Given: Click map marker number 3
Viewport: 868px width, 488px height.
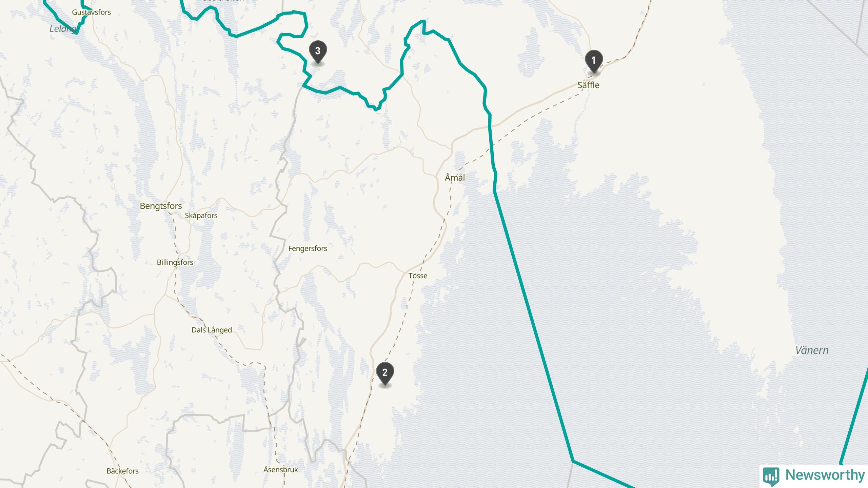Looking at the screenshot, I should pos(318,52).
